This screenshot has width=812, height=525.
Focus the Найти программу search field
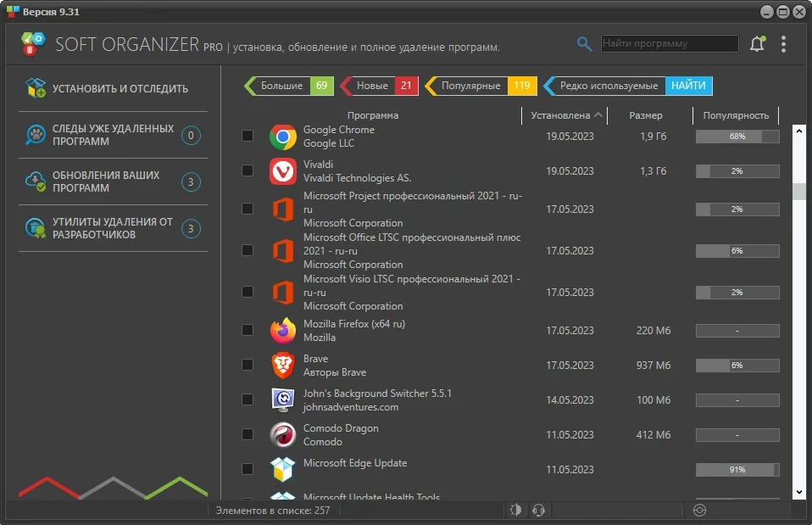tap(670, 43)
